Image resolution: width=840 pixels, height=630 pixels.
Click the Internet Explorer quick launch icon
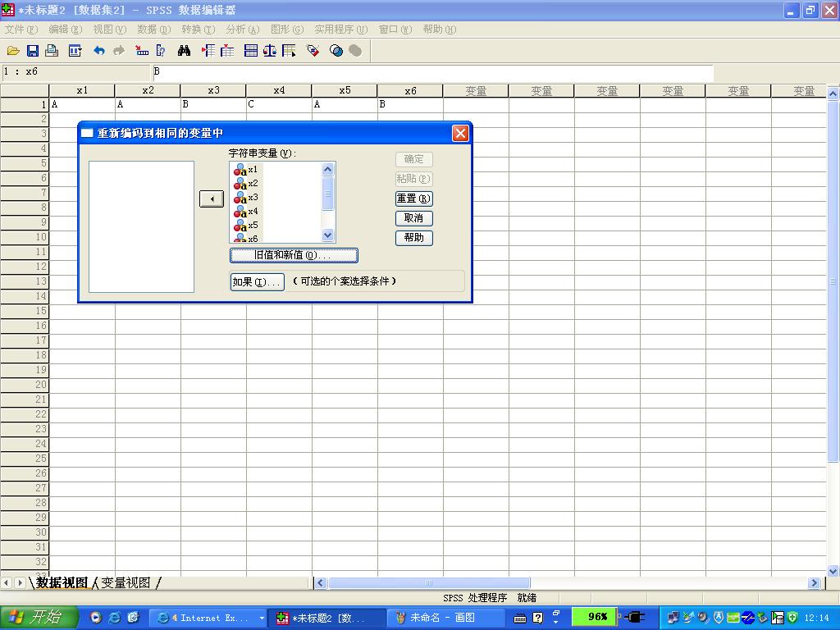pyautogui.click(x=114, y=618)
